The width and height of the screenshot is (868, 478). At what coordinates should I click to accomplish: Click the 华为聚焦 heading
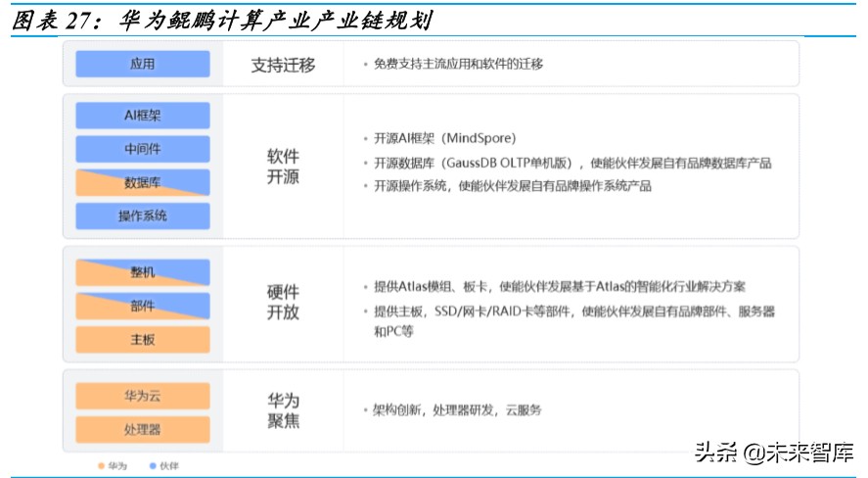(283, 410)
